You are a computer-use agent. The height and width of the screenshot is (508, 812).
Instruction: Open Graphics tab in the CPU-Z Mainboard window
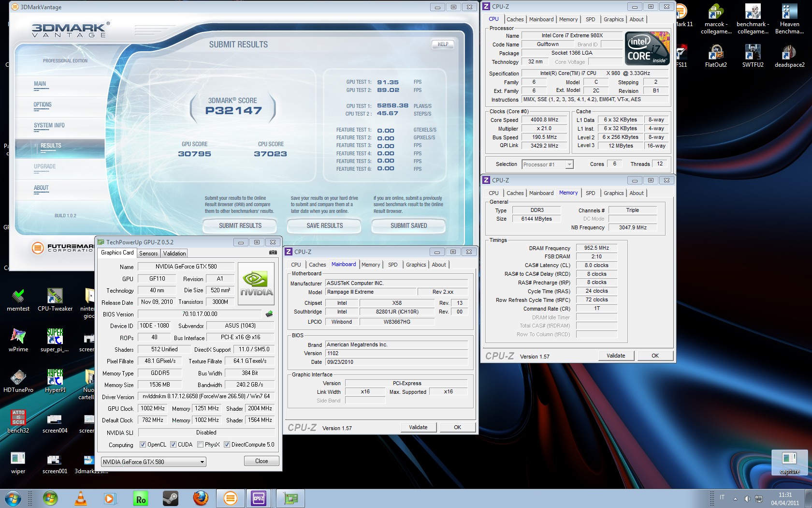coord(416,265)
